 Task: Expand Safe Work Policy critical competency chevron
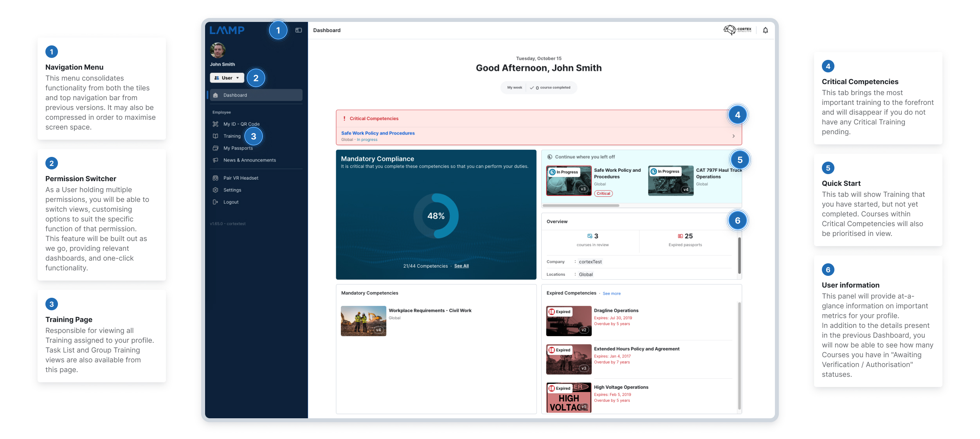[733, 136]
